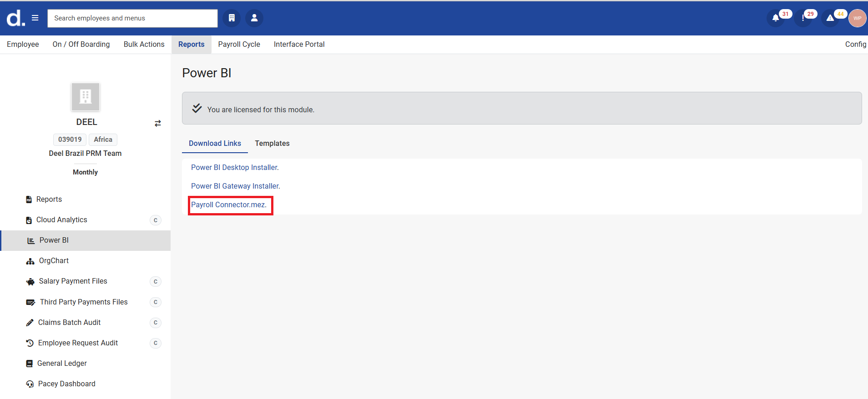Screen dimensions: 868x399
Task: Click the WP user avatar
Action: pyautogui.click(x=857, y=19)
